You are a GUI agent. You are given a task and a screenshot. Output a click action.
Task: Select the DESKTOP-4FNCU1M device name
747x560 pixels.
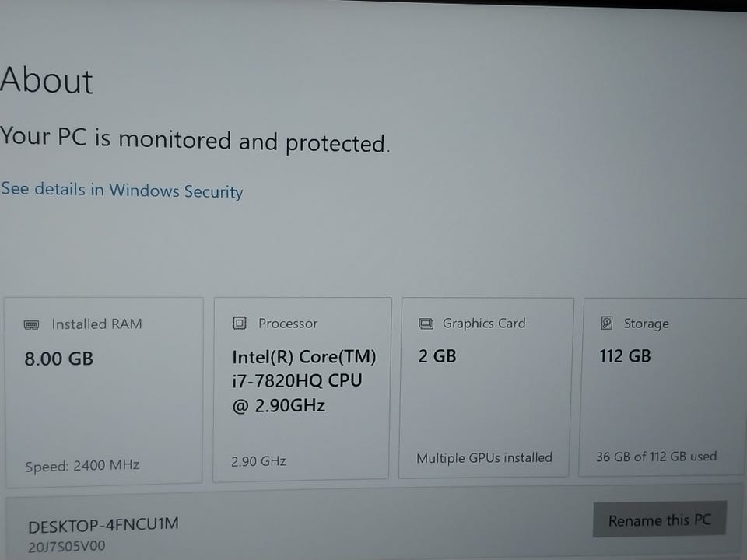click(x=103, y=525)
